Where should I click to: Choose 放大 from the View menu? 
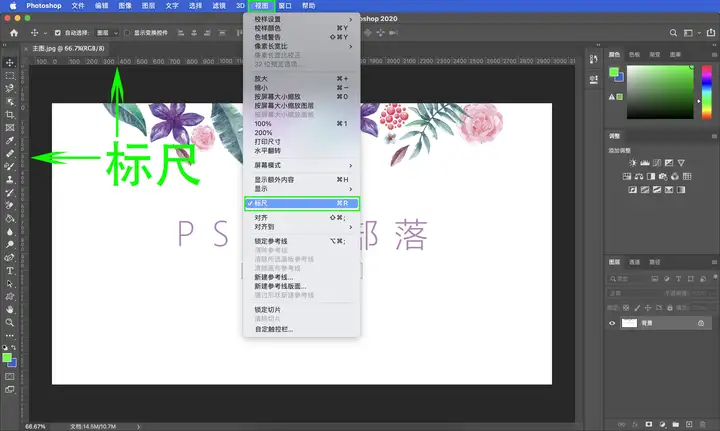pos(302,78)
